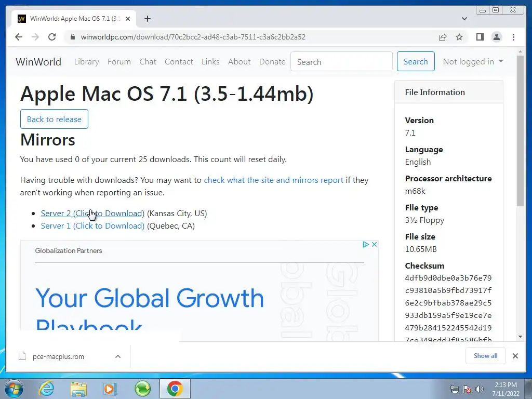Show all downloads
The width and height of the screenshot is (532, 399).
coord(486,356)
